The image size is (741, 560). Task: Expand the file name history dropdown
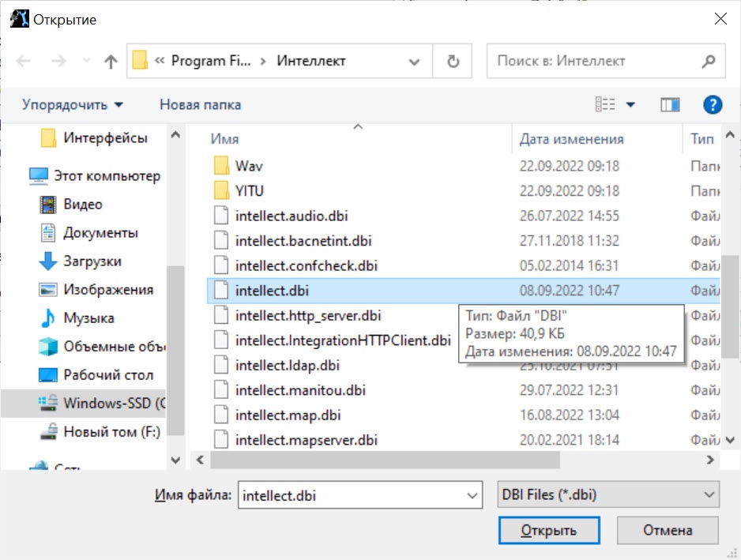tap(472, 496)
